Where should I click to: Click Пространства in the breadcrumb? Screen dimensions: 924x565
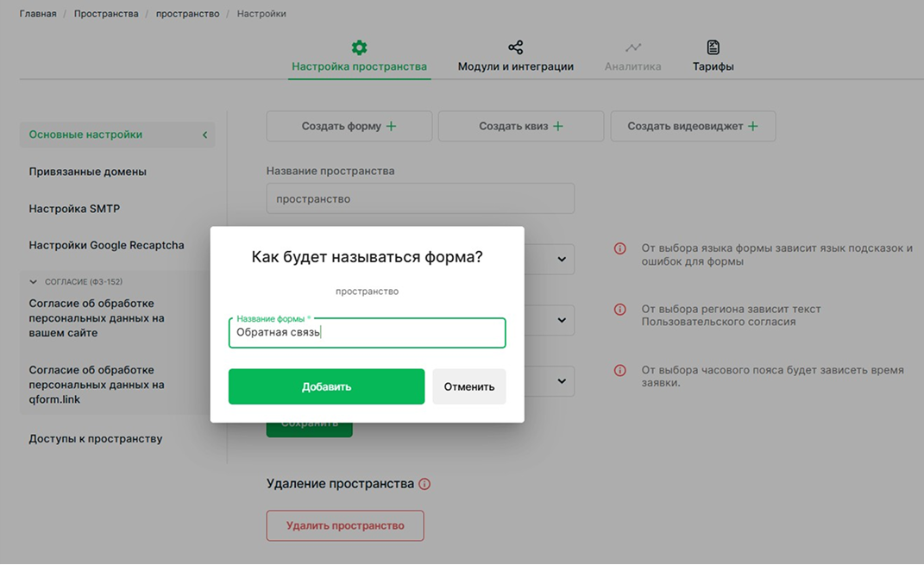(x=106, y=14)
